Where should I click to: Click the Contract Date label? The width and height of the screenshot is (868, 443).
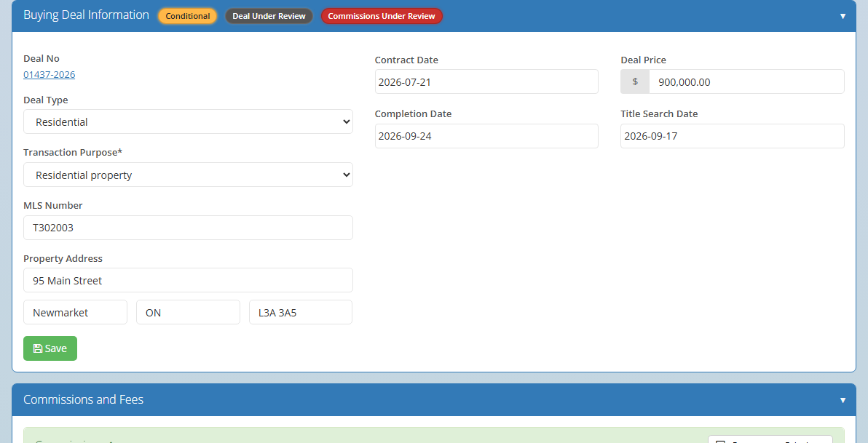click(406, 60)
